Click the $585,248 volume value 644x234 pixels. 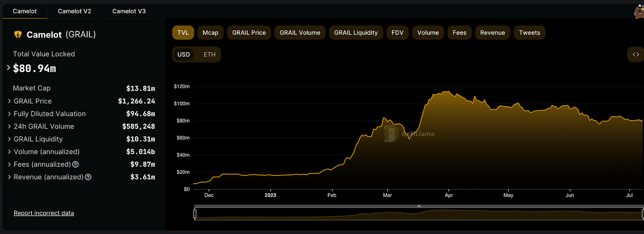pyautogui.click(x=138, y=127)
